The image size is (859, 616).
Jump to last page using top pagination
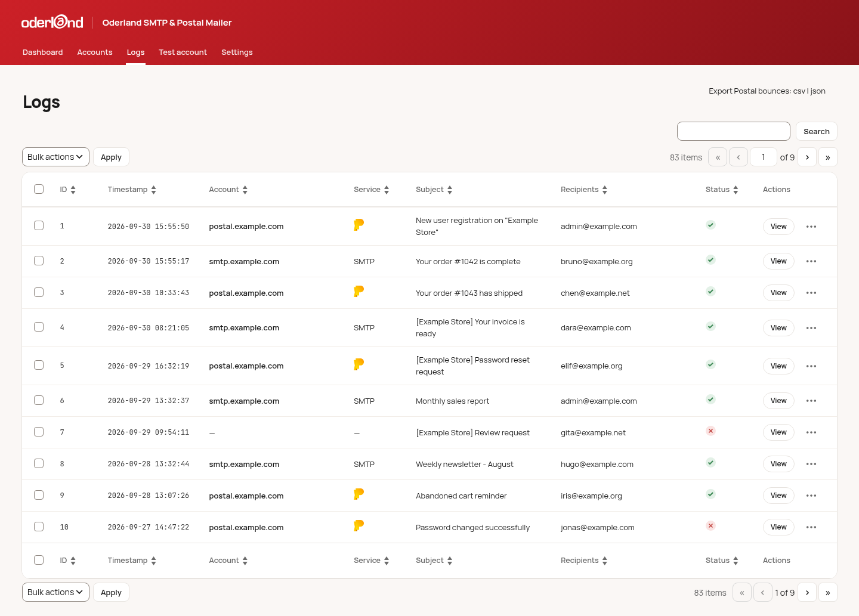tap(828, 157)
